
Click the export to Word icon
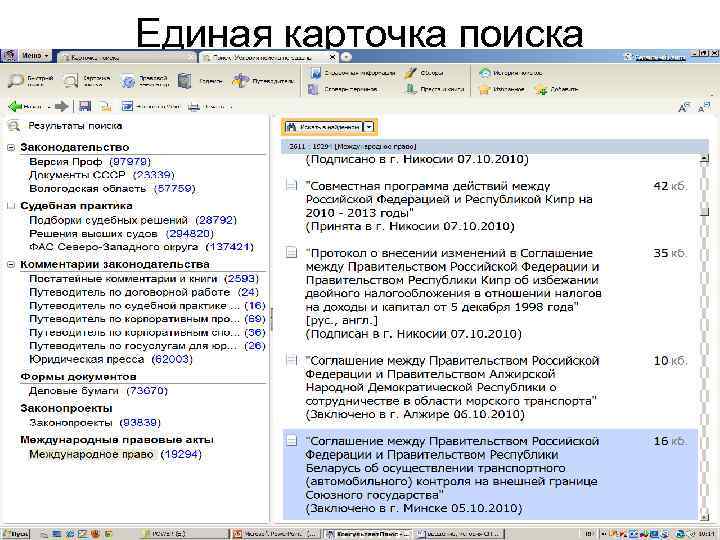coord(127,107)
